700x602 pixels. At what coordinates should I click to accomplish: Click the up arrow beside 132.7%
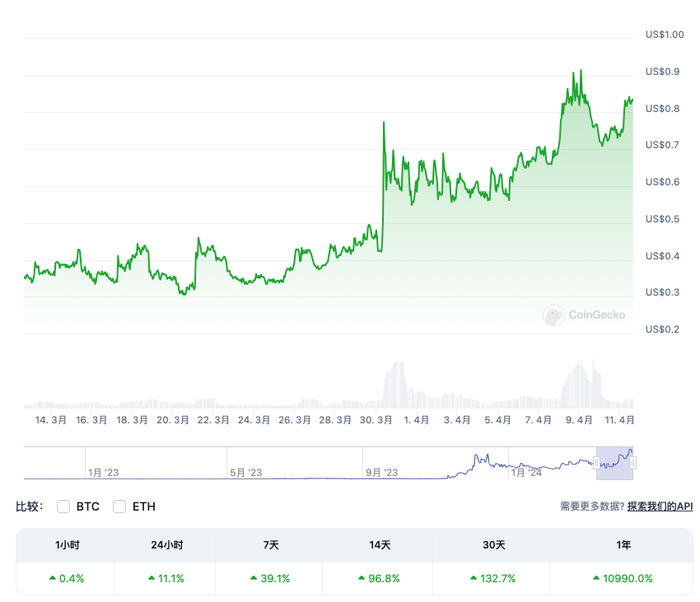474,578
